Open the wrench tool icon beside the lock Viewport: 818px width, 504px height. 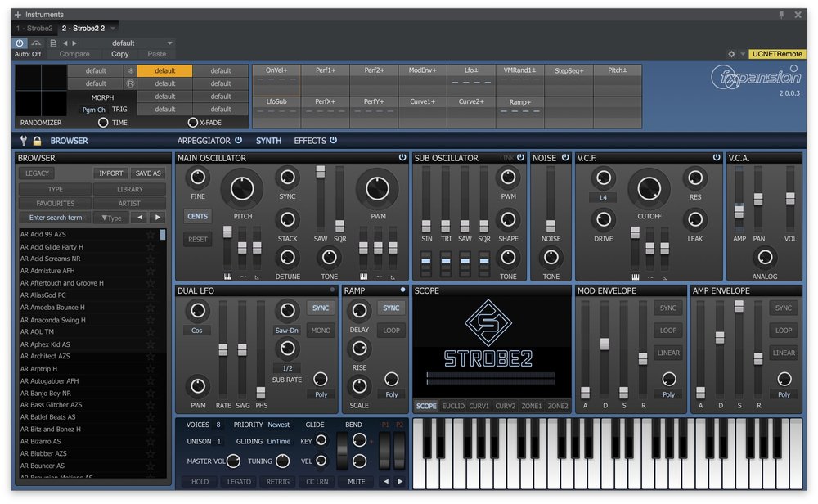point(24,141)
